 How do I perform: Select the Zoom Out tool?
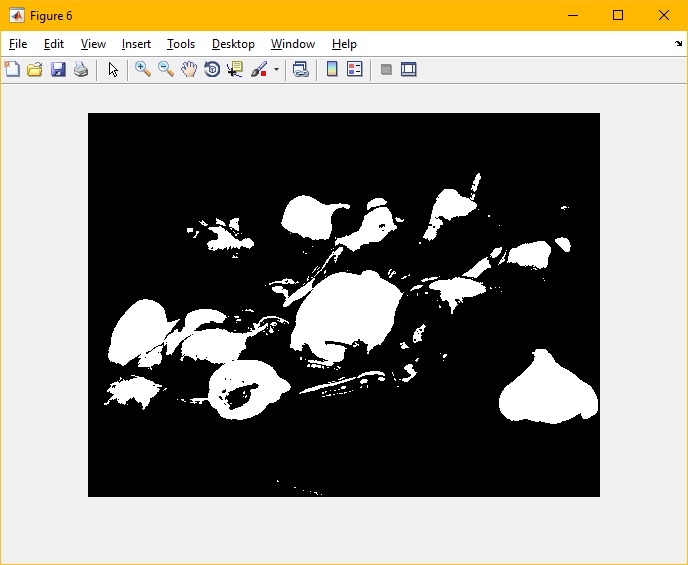(x=166, y=70)
